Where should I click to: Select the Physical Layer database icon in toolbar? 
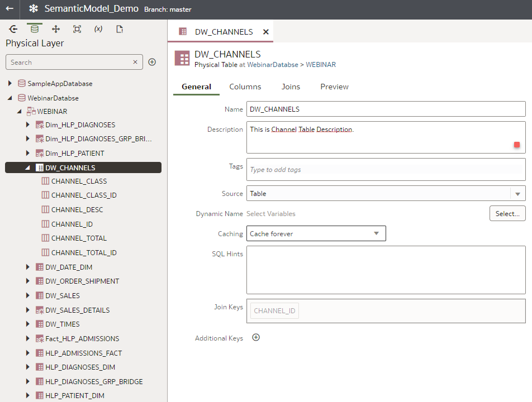coord(34,28)
